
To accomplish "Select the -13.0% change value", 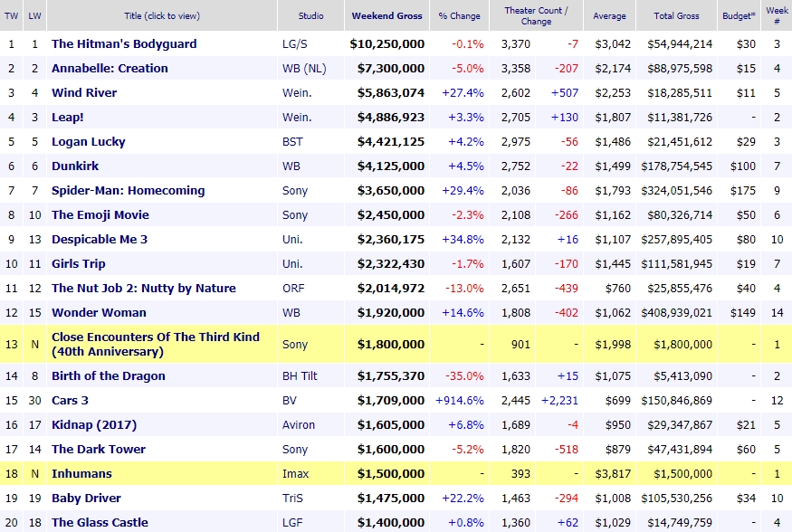I will [x=464, y=289].
